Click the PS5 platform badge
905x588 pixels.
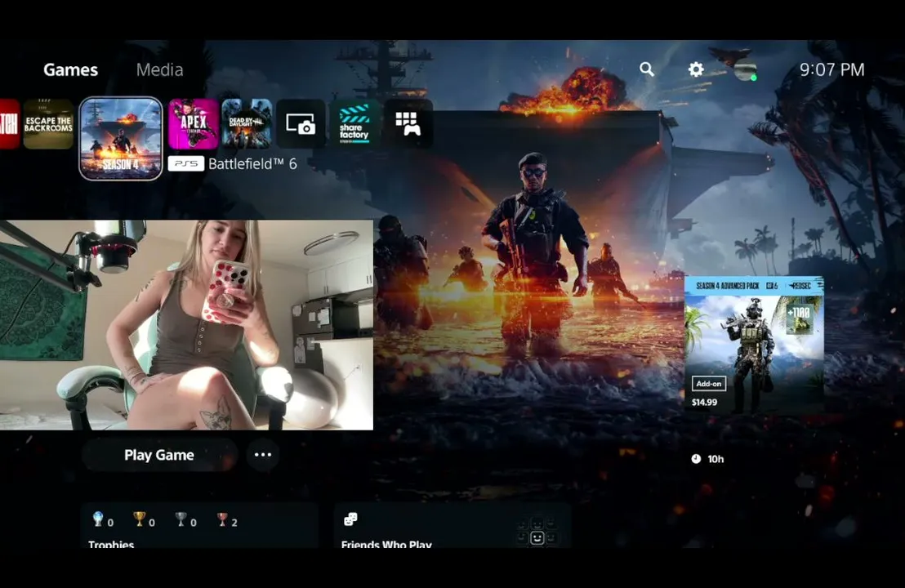pyautogui.click(x=186, y=164)
